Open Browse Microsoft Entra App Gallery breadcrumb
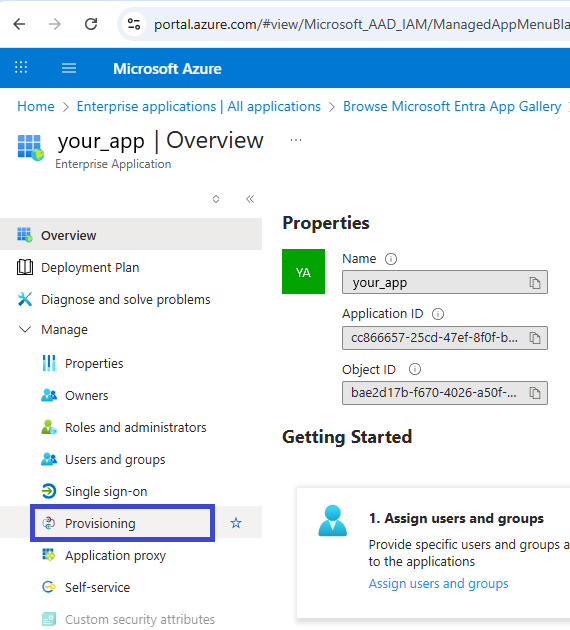 point(452,106)
